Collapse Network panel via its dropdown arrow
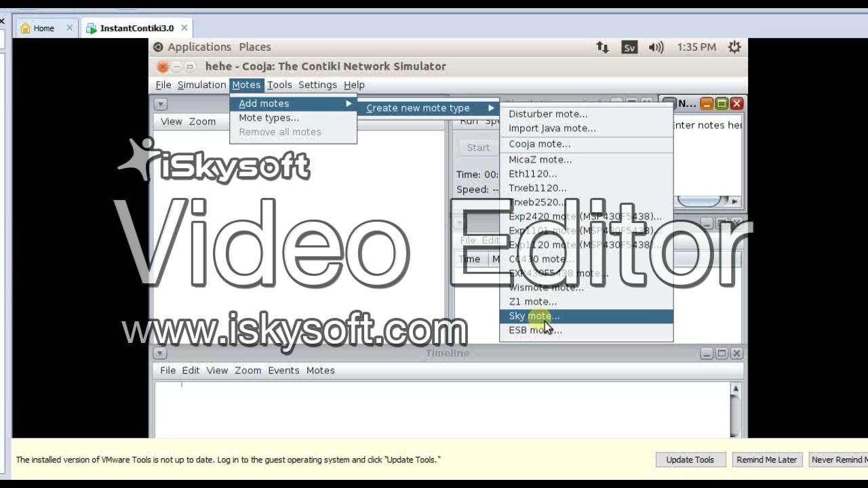 [x=161, y=104]
